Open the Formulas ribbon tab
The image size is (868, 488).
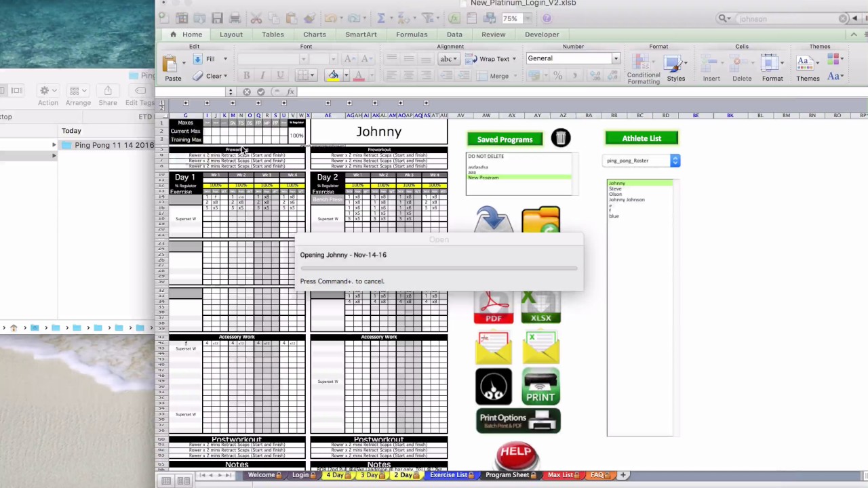(x=412, y=35)
